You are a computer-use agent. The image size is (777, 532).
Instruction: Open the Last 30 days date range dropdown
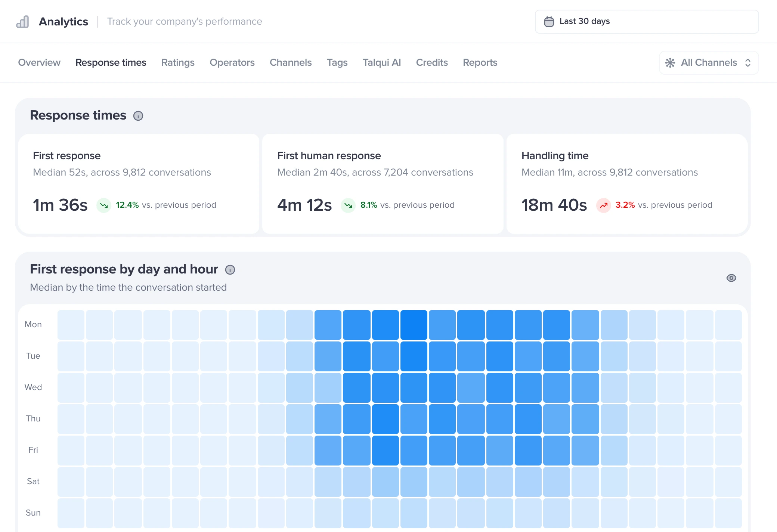647,22
